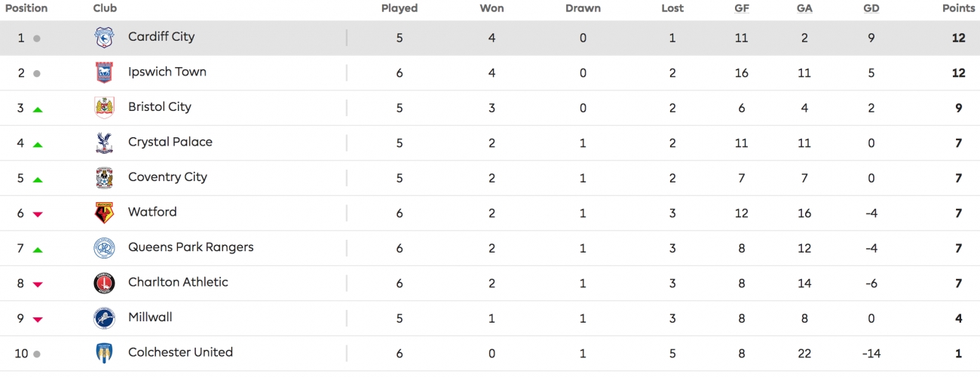
Task: Click grey dot indicator beside position 10
Action: tap(37, 354)
